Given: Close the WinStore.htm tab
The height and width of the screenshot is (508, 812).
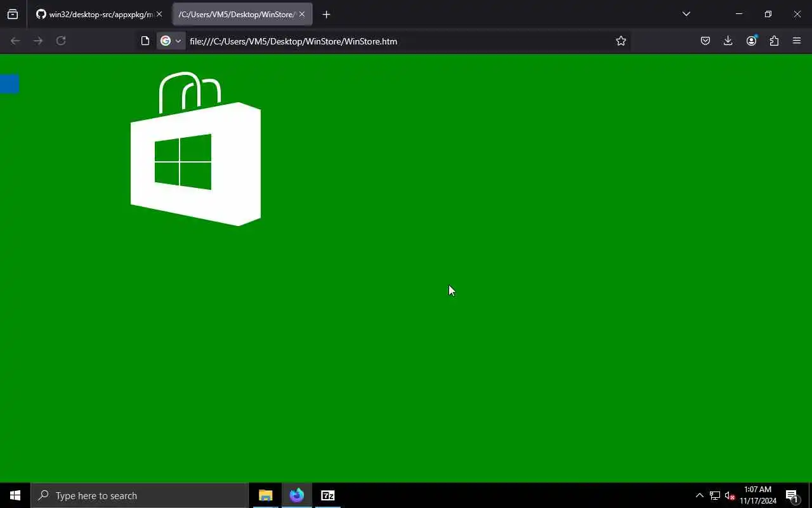Looking at the screenshot, I should (x=302, y=14).
